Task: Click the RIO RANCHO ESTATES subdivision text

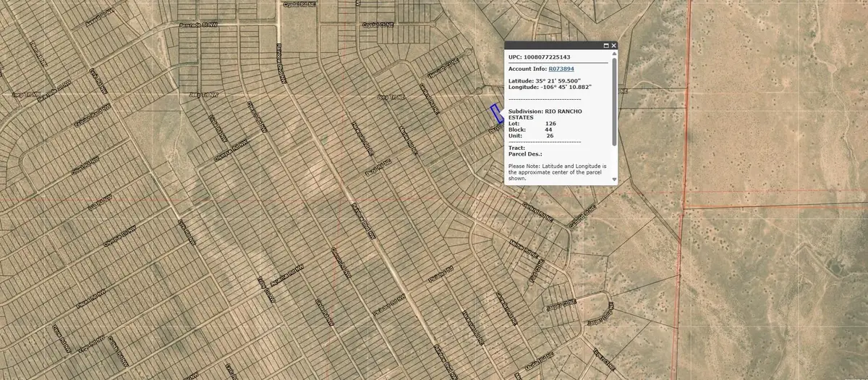Action: click(566, 114)
